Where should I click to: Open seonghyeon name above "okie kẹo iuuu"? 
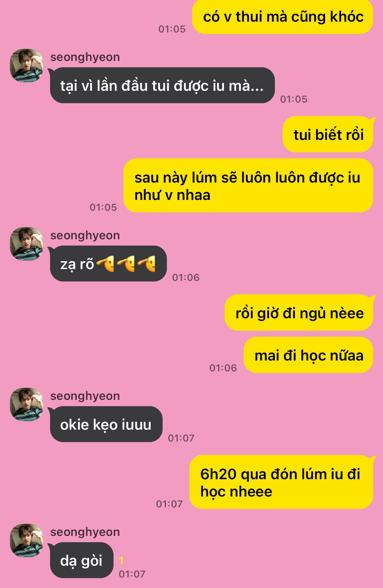pyautogui.click(x=85, y=396)
